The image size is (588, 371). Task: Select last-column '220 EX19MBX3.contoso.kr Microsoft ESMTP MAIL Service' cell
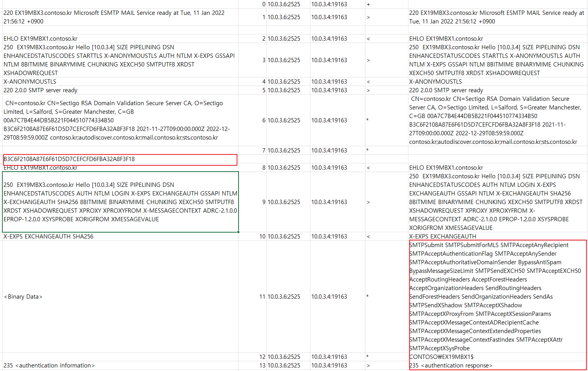[x=498, y=17]
